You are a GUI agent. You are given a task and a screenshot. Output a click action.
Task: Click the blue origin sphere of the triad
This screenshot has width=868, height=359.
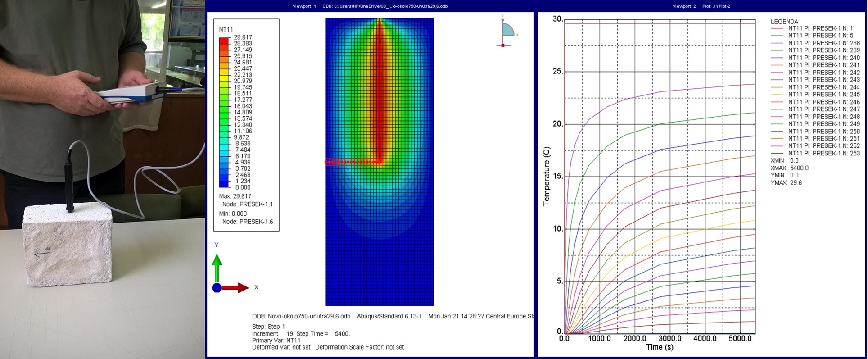click(217, 288)
